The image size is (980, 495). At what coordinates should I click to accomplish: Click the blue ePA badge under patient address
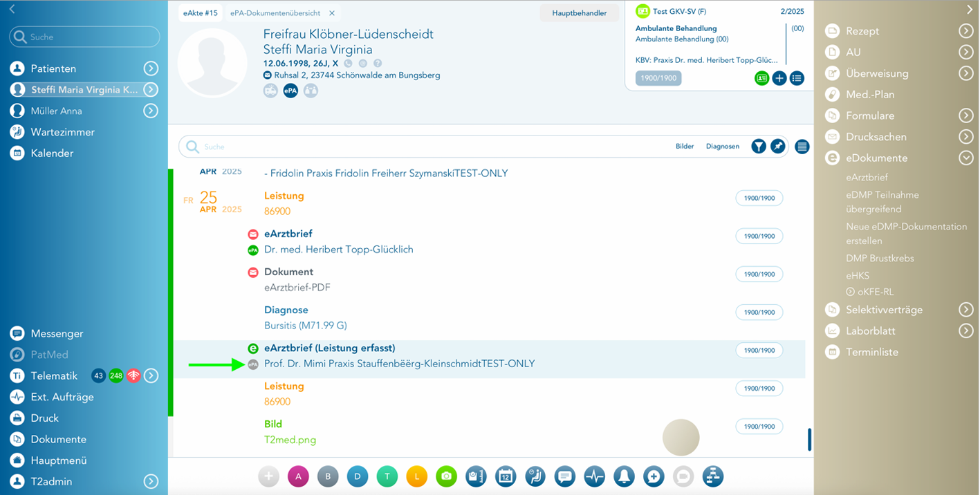click(290, 91)
